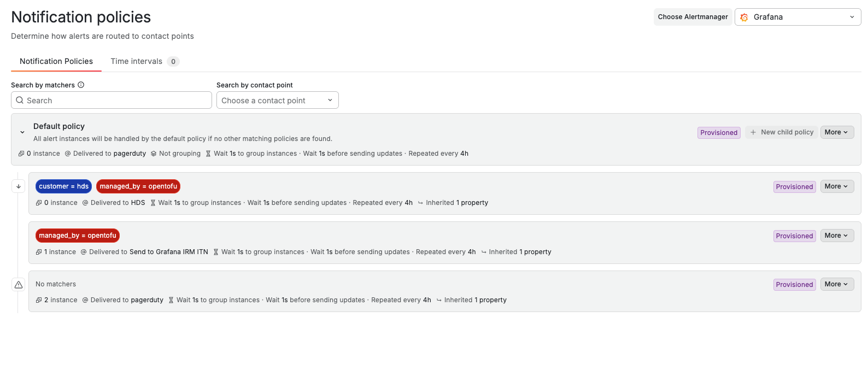Click the Provisioned badge of the HDS policy
Image resolution: width=868 pixels, height=376 pixels.
(x=794, y=187)
